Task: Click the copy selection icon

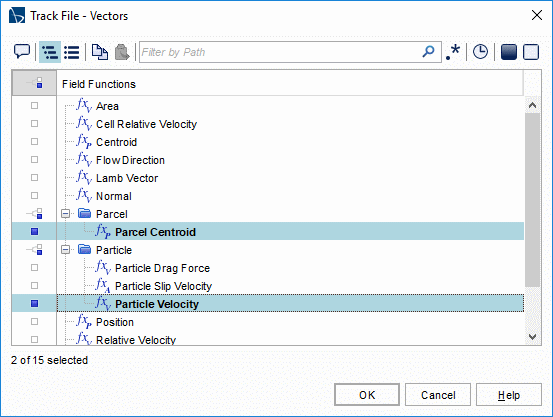Action: click(100, 52)
